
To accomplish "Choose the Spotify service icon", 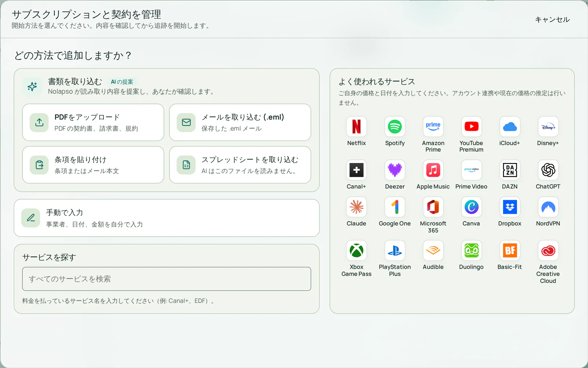I will click(x=395, y=127).
